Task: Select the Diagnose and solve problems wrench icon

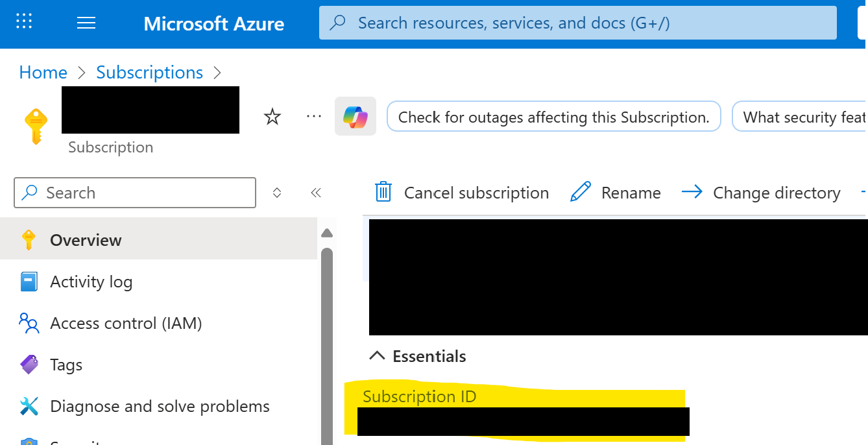Action: coord(28,405)
